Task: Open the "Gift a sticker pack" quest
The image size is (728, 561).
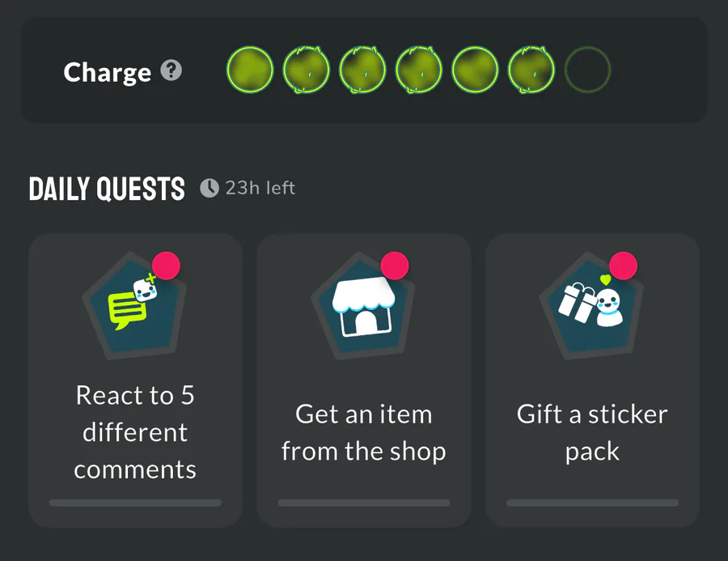Action: (592, 432)
